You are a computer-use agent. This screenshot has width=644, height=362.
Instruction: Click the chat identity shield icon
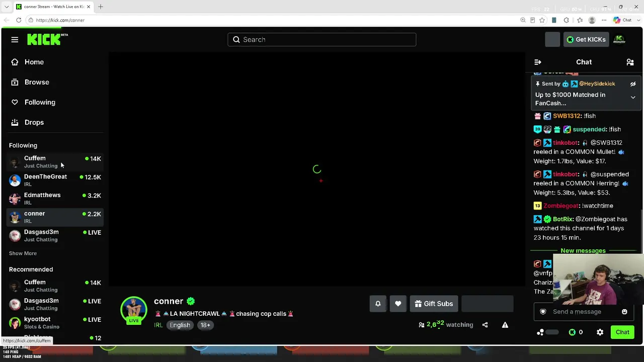pos(543,312)
